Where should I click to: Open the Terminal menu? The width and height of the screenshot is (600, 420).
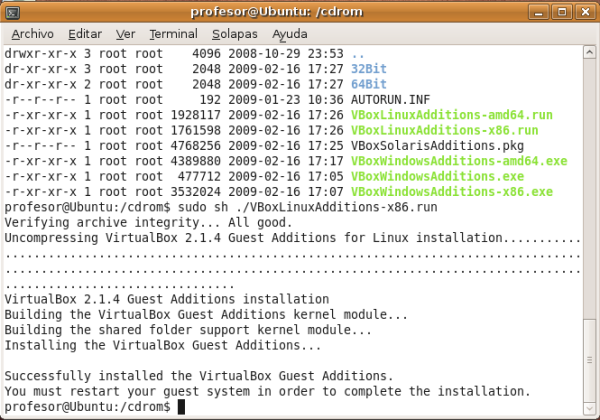pos(173,33)
